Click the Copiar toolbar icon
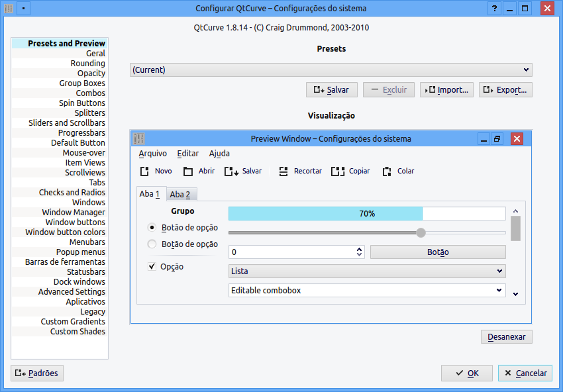 coord(338,171)
